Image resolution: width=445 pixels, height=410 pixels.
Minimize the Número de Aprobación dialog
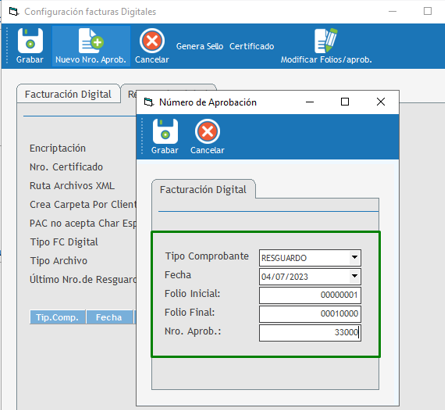pos(310,102)
